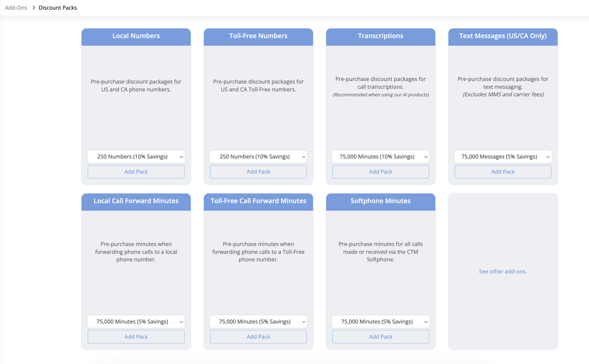
Task: Expand the Toll-Free Numbers quantity dropdown
Action: tap(258, 157)
